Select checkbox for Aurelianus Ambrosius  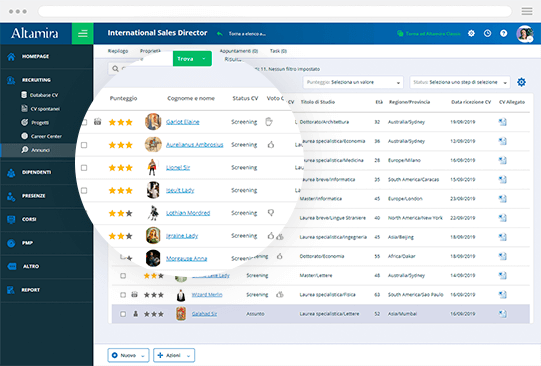(84, 145)
